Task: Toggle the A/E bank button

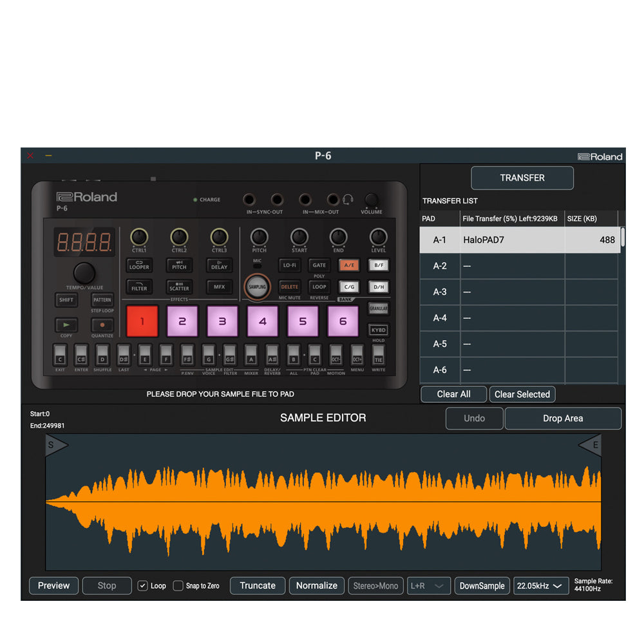Action: point(349,265)
